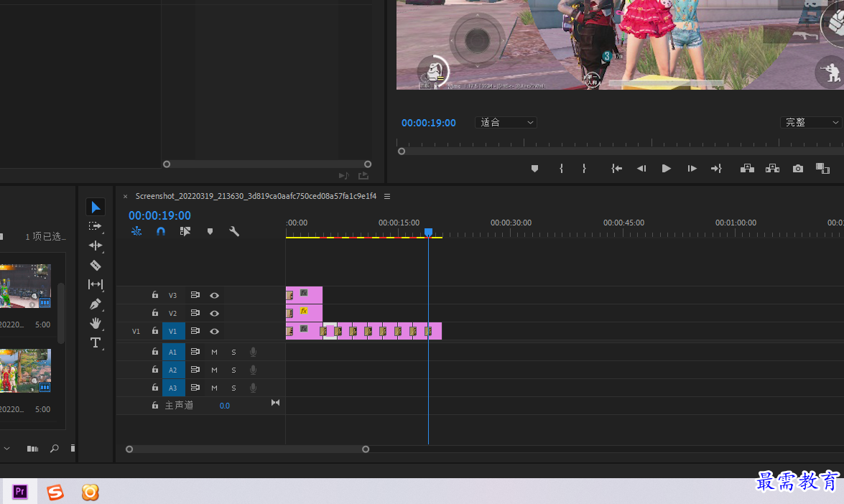Toggle sync lock on V1 track
Screen dimensions: 844x504
195,332
